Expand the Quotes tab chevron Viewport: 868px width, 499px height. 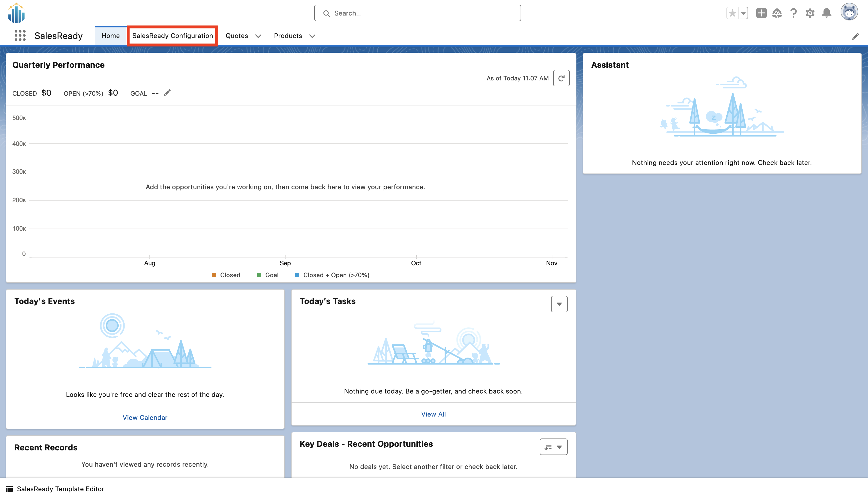[258, 36]
